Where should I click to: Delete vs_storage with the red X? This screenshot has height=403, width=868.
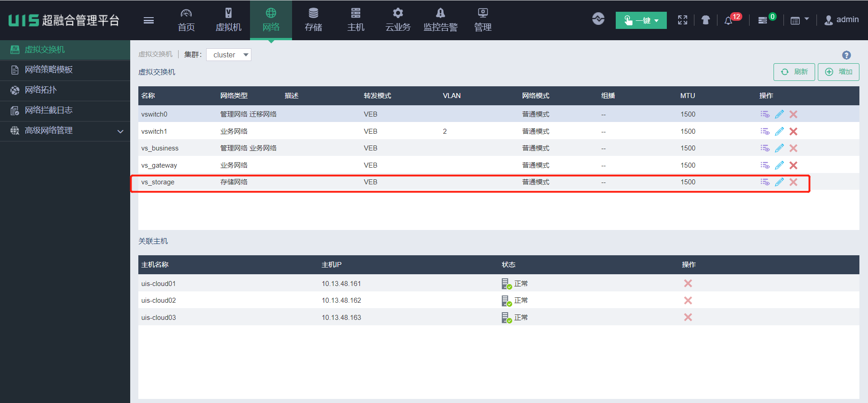pyautogui.click(x=793, y=182)
